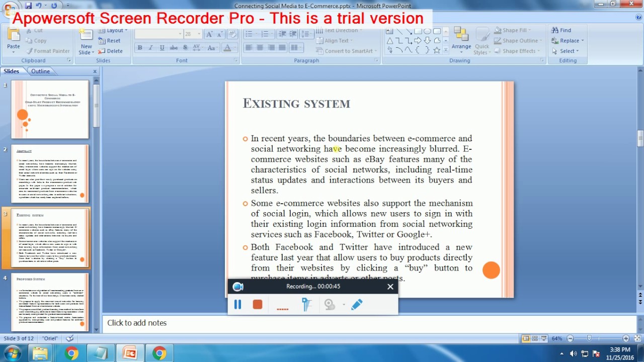Switch to the Slides tab
Screen dimensions: 644x362
coord(12,71)
